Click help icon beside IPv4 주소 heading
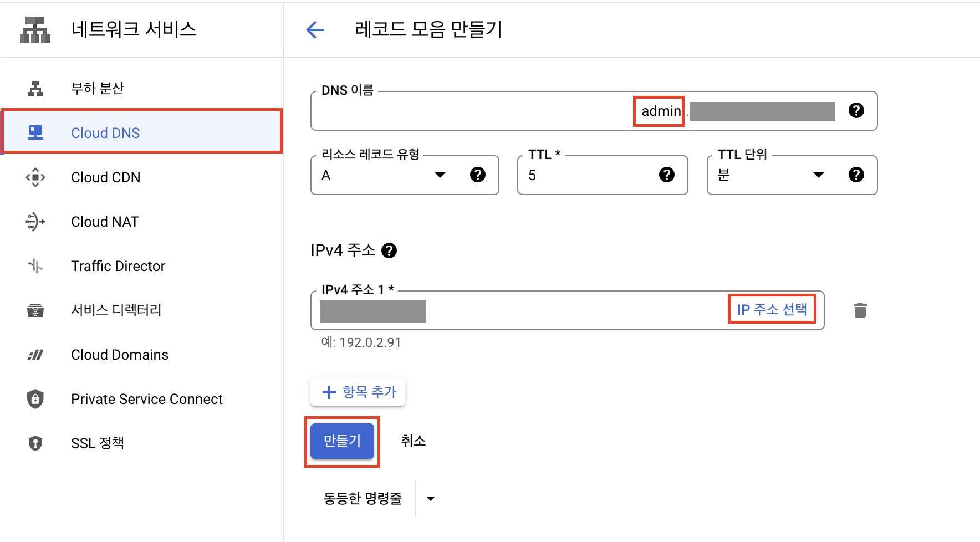Image resolution: width=980 pixels, height=542 pixels. pyautogui.click(x=389, y=251)
